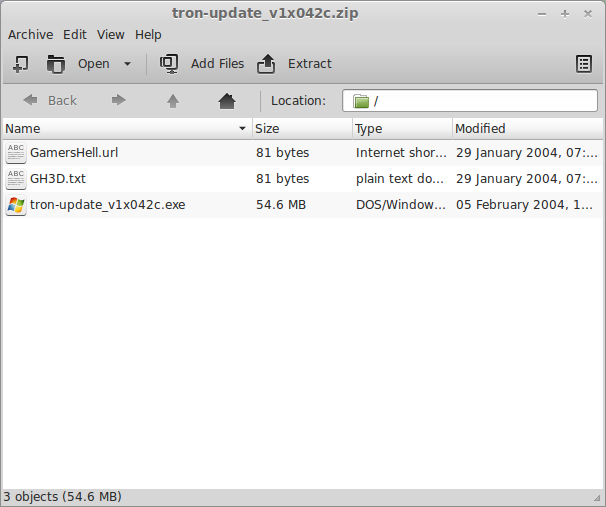Viewport: 606px width, 507px height.
Task: Click the Open text button
Action: 94,64
